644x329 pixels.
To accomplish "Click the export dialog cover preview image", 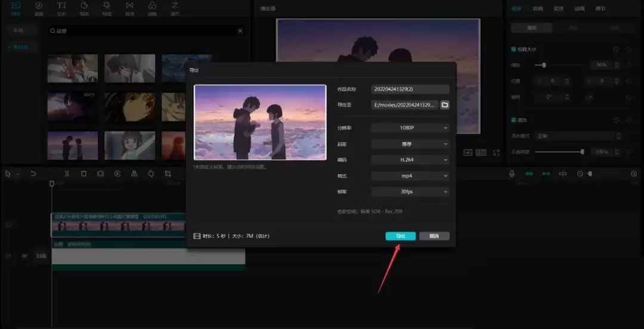I will (x=260, y=122).
